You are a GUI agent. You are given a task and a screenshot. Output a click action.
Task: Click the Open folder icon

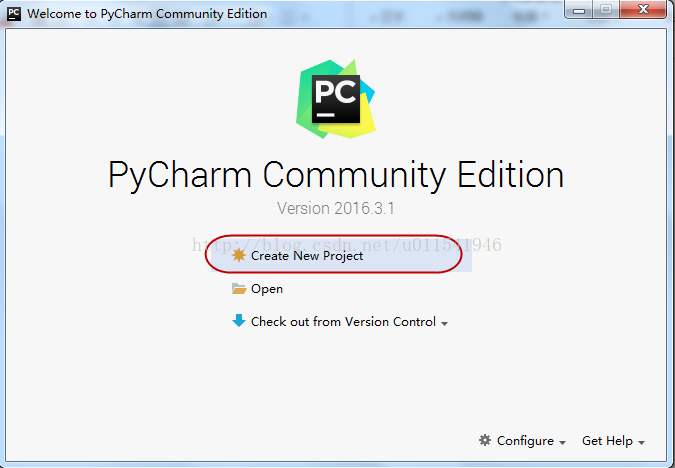(238, 288)
